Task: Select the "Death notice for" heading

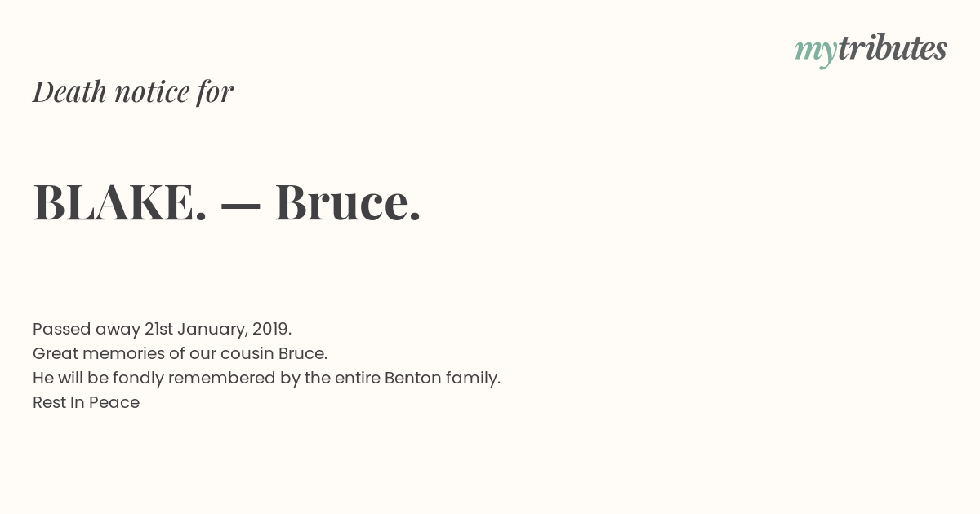Action: (133, 91)
